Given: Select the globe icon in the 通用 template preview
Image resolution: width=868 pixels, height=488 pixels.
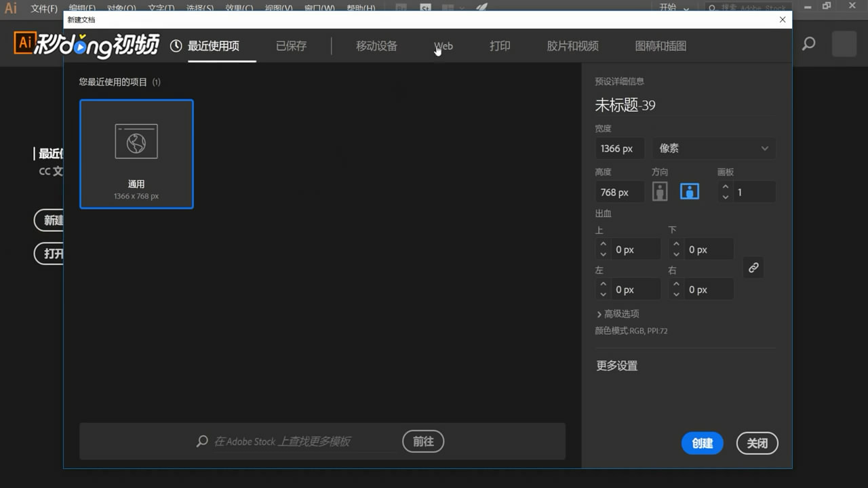Looking at the screenshot, I should pos(136,140).
